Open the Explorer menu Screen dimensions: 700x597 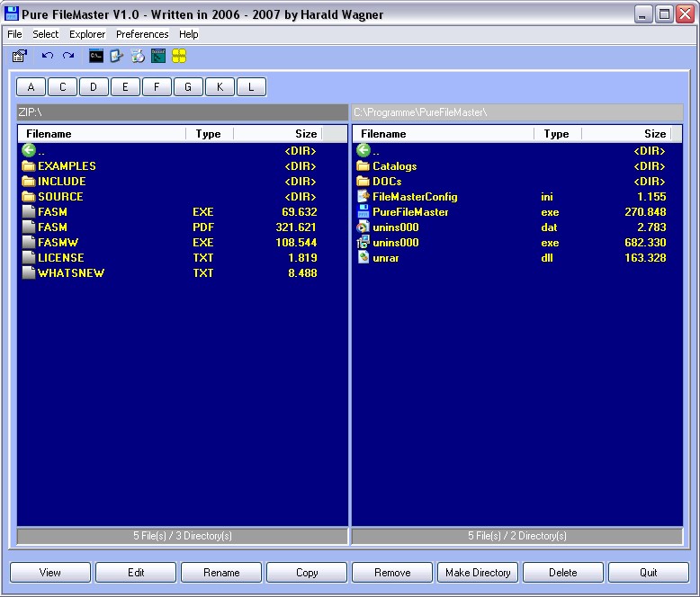87,34
